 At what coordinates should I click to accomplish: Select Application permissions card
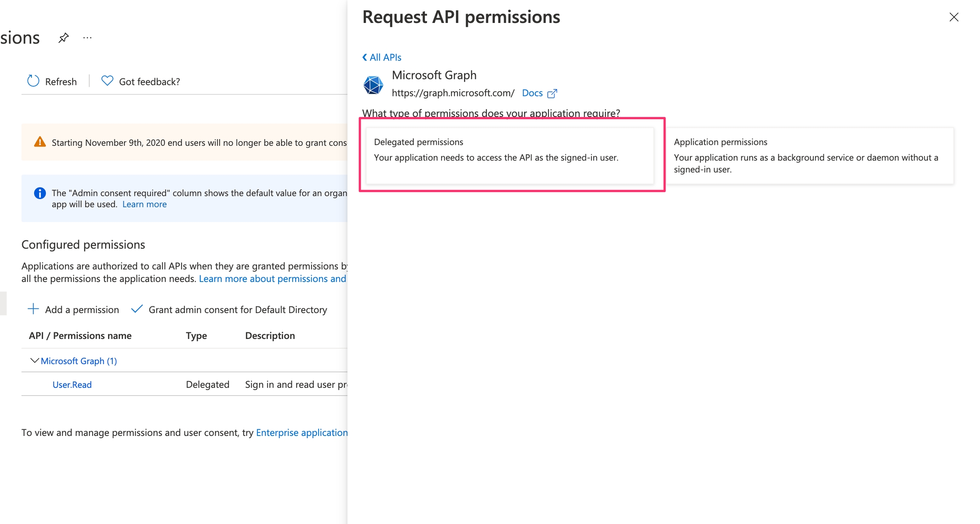point(809,156)
